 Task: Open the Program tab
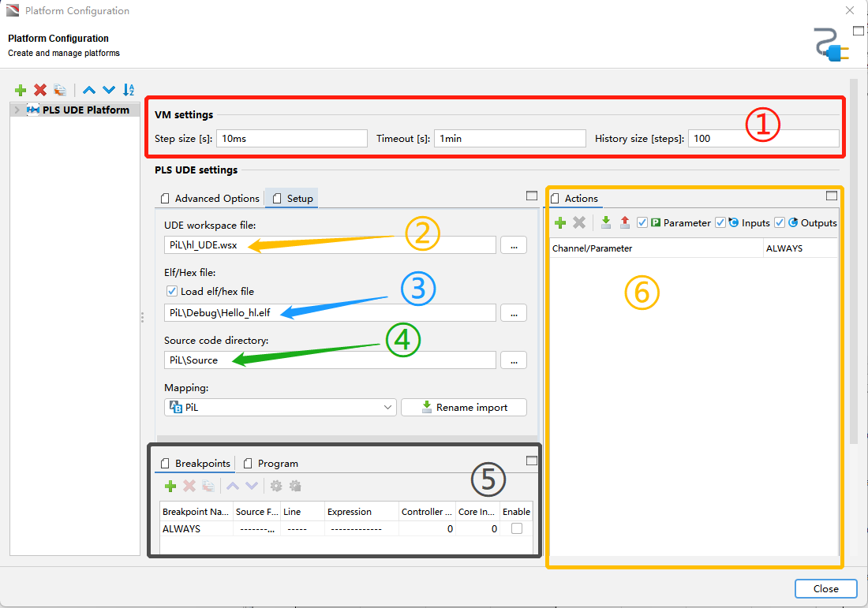tap(278, 464)
